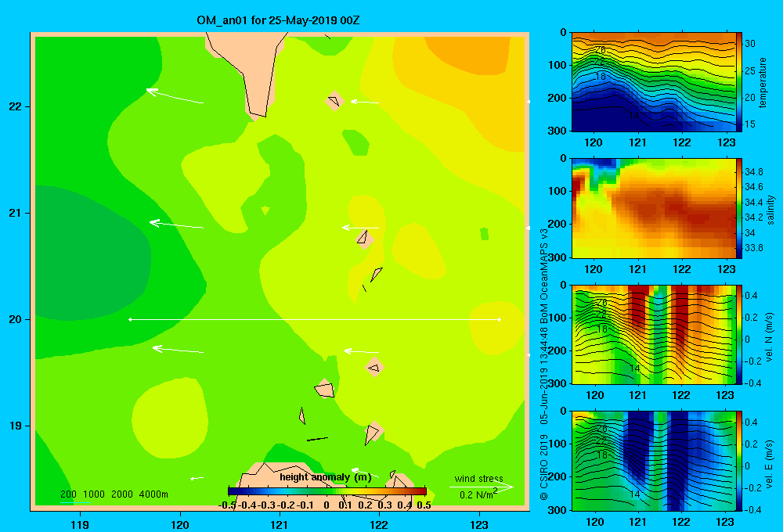Click the "30" tick on temperature color bar
The image size is (783, 532).
coord(750,44)
